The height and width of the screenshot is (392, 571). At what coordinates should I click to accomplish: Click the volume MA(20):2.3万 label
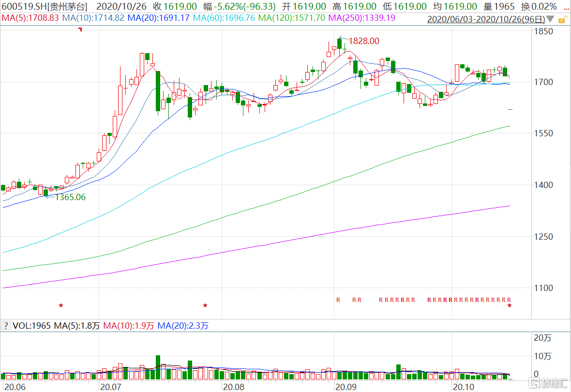(183, 326)
